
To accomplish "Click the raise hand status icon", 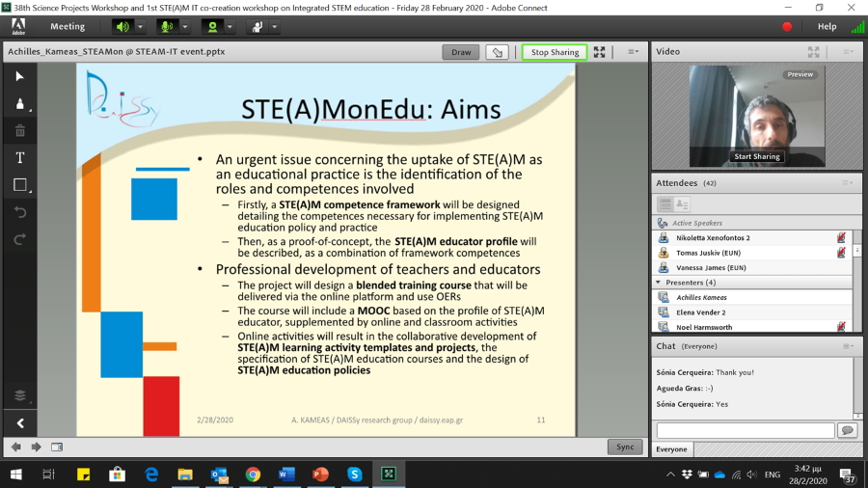I will tap(257, 27).
